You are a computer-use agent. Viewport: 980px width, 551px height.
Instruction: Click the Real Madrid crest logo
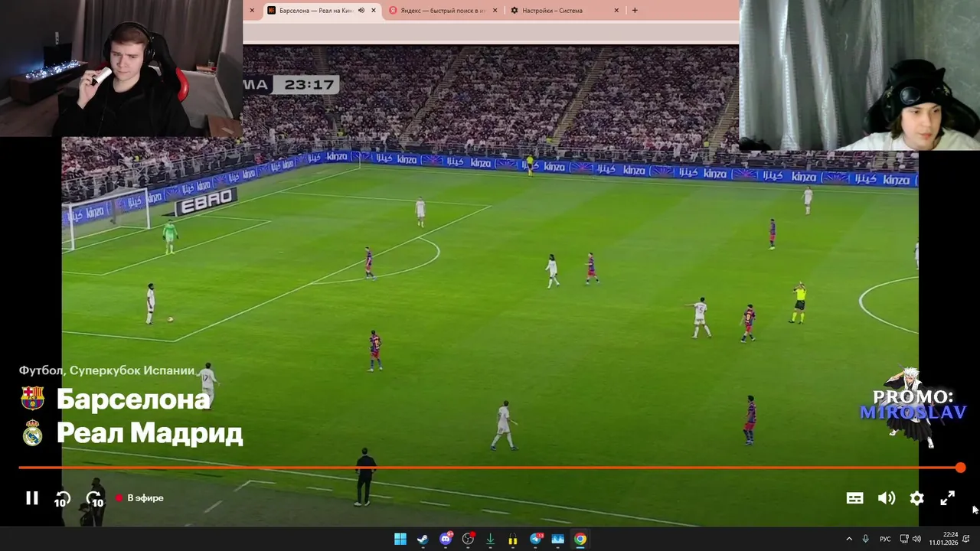(32, 433)
